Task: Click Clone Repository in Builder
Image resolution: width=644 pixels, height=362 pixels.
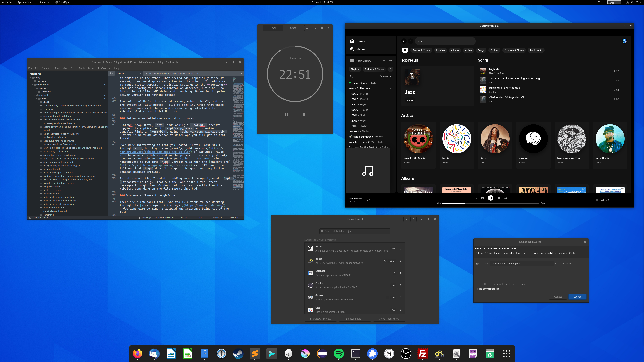Action: [389, 319]
